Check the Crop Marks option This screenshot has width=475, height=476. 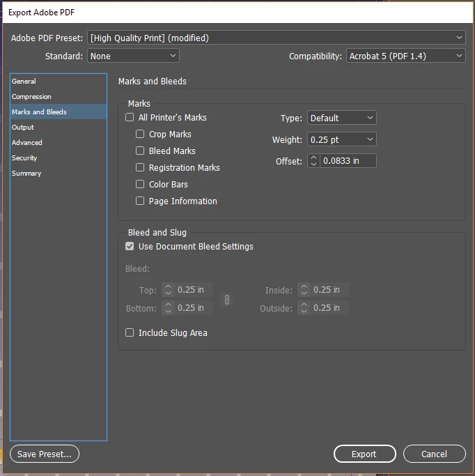point(140,134)
